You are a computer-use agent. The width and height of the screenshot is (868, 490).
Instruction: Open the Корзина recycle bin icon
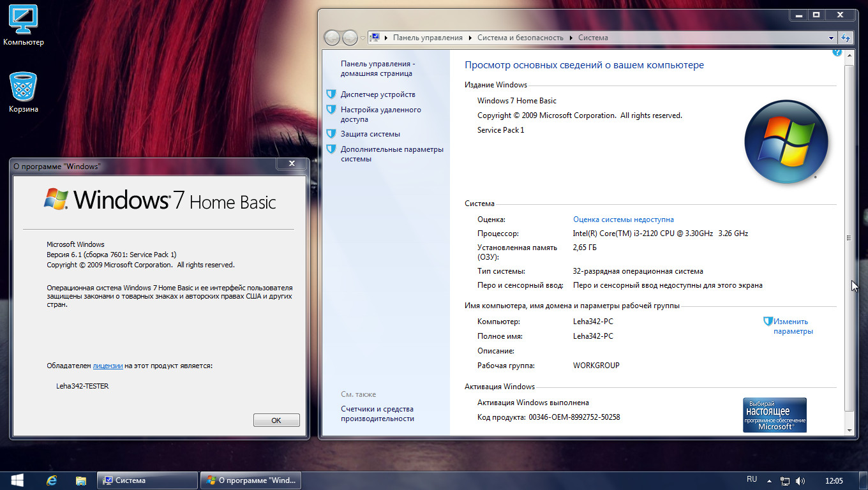pyautogui.click(x=24, y=93)
